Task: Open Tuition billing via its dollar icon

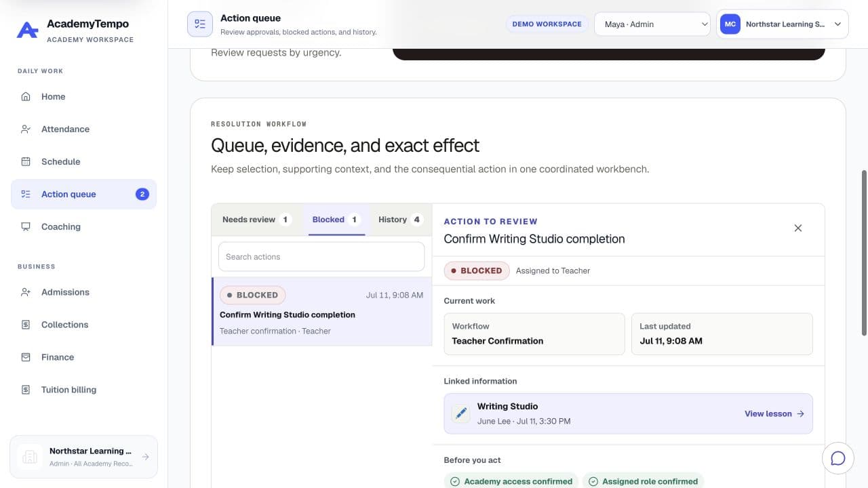Action: (x=26, y=390)
